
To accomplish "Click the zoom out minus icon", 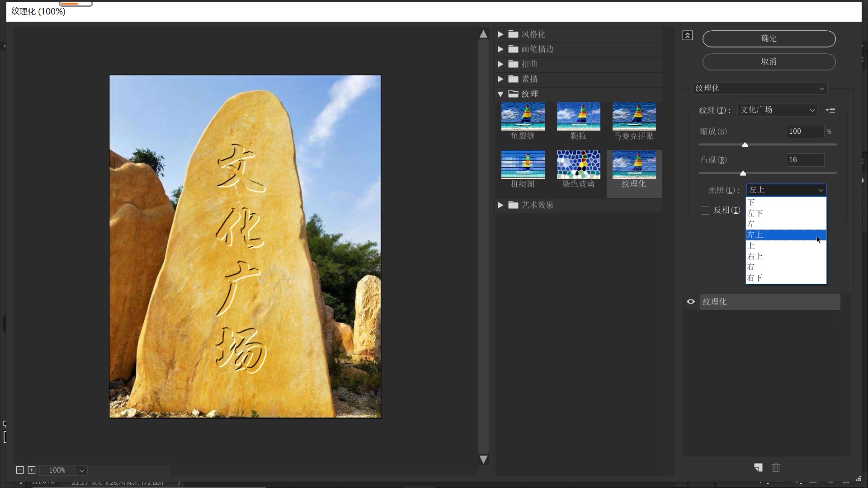I will (x=20, y=470).
